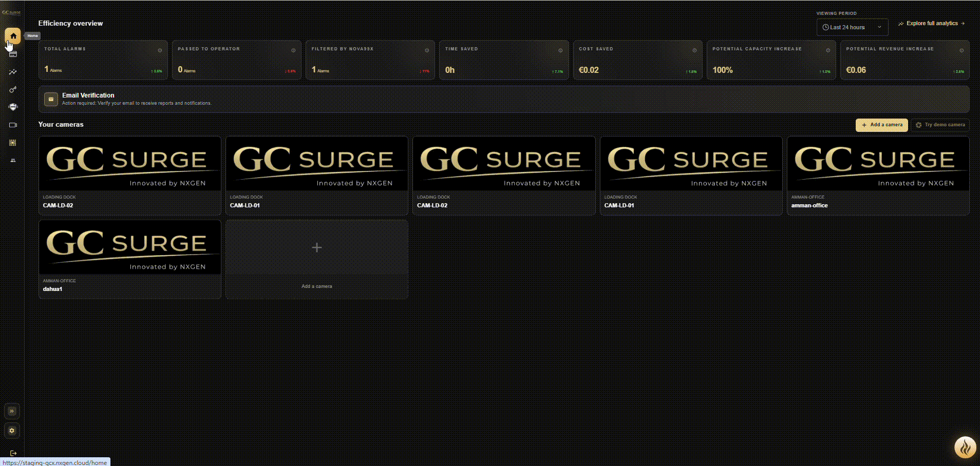Click the Email Verification envelope icon

(51, 99)
